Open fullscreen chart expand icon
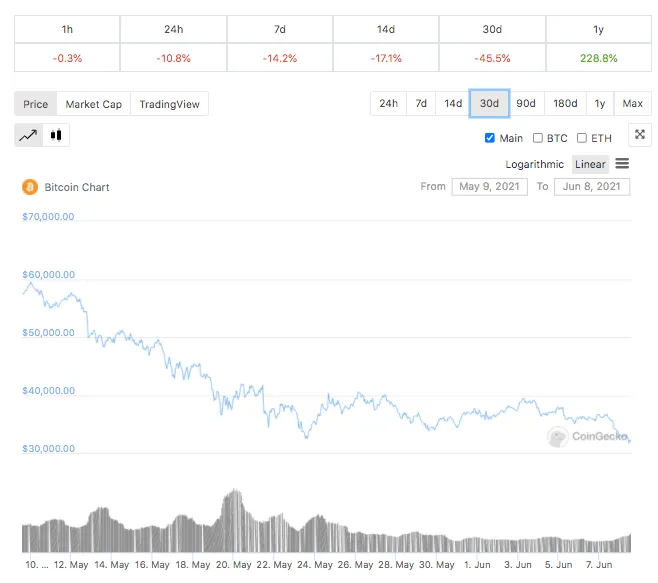 click(640, 135)
